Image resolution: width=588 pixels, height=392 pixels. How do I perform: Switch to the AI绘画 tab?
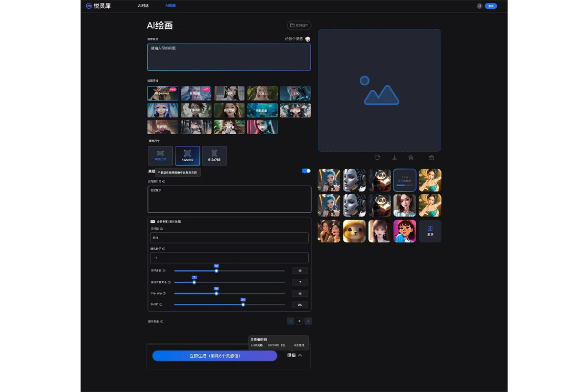pyautogui.click(x=171, y=5)
